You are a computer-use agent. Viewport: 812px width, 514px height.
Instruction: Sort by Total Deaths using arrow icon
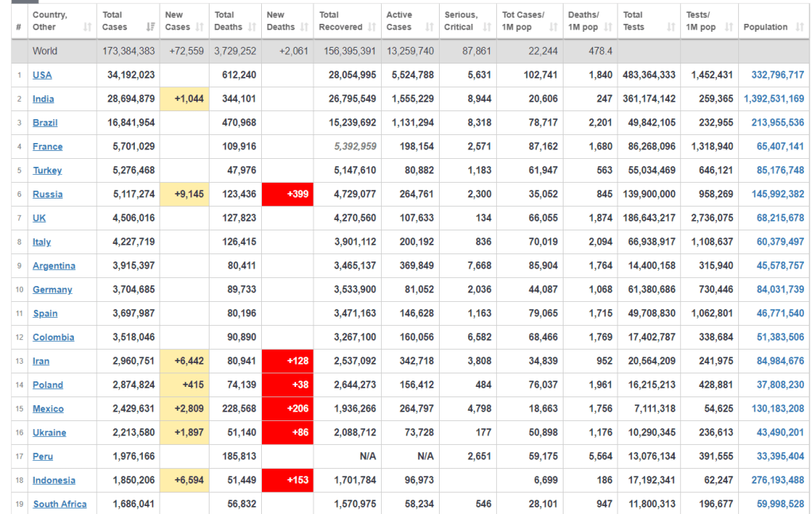tap(251, 28)
